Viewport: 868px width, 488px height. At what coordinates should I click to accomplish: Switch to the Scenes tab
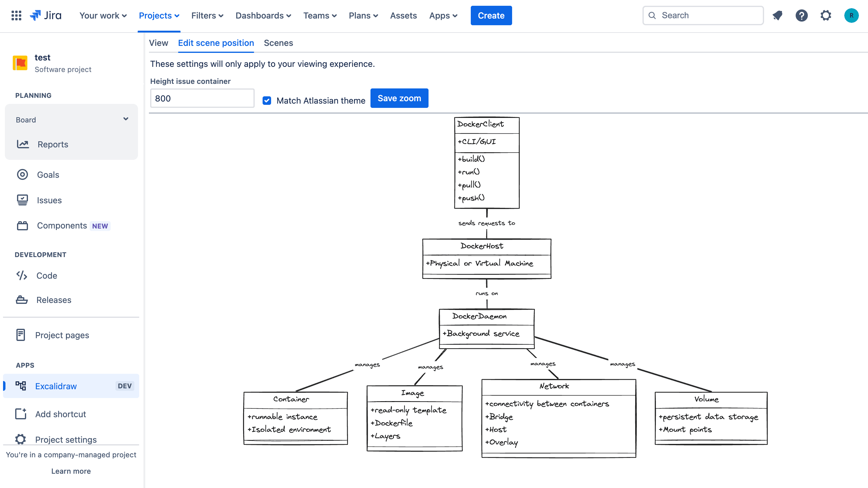[278, 43]
